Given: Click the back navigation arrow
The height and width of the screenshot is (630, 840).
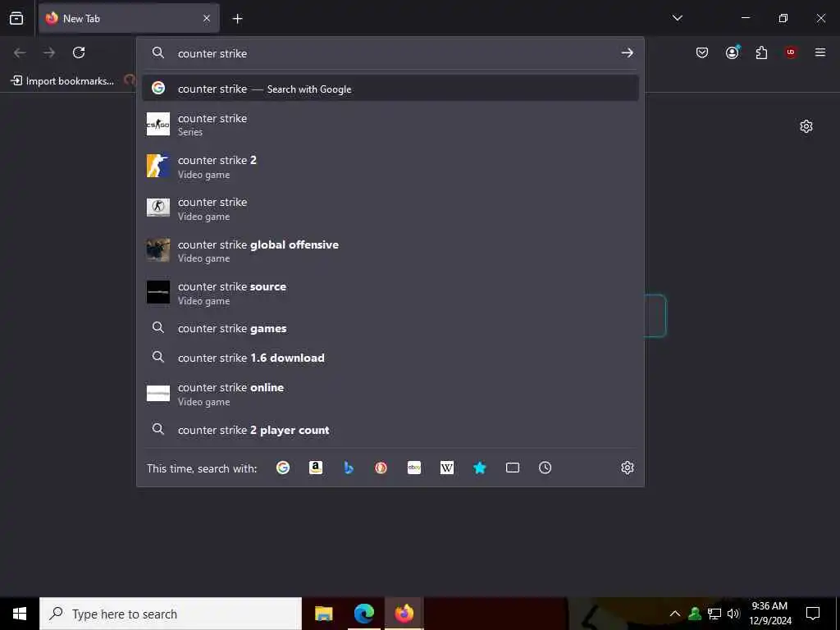Looking at the screenshot, I should tap(20, 52).
